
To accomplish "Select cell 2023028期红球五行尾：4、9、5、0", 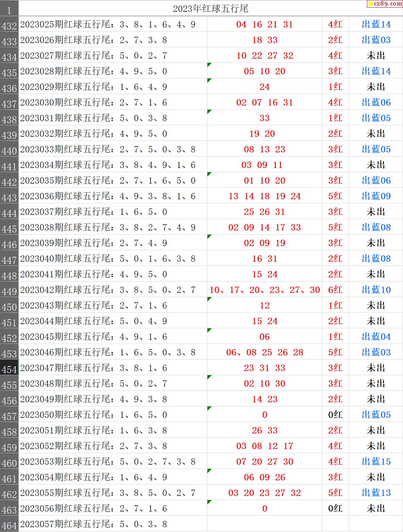I will [x=113, y=71].
